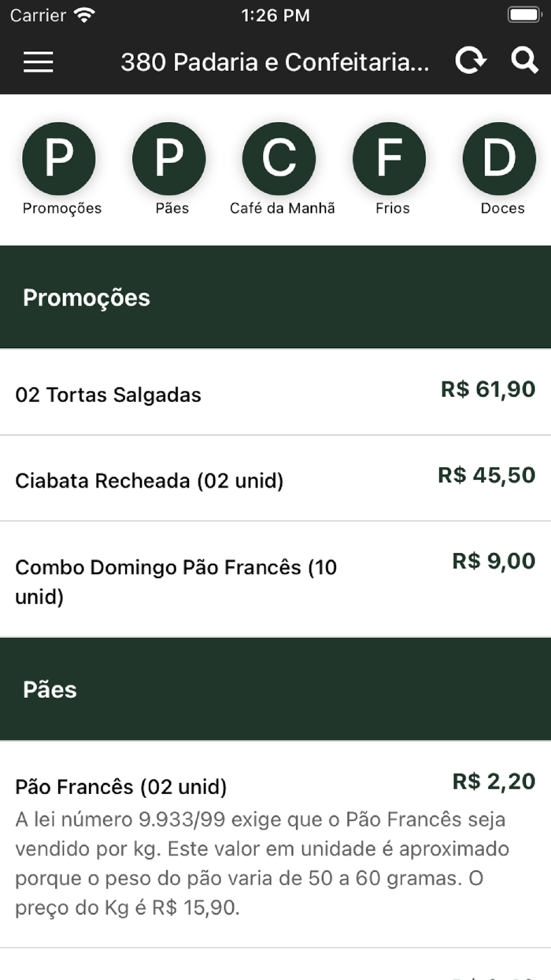
Task: Open the Promoções section header
Action: (87, 298)
